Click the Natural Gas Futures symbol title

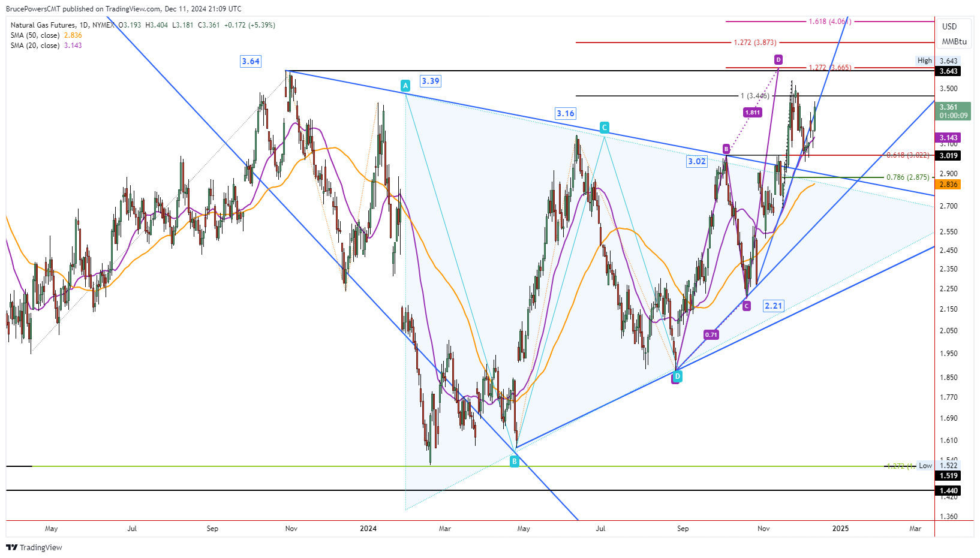pos(62,25)
